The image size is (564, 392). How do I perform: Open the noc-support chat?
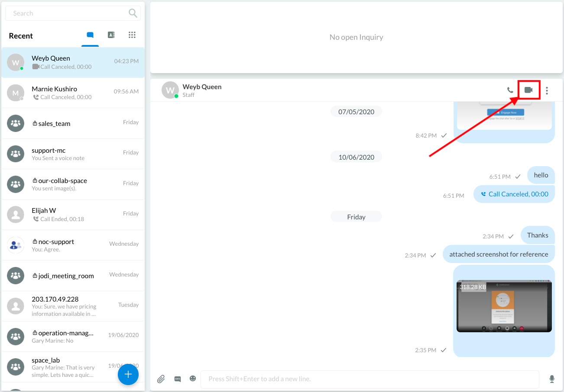(73, 245)
